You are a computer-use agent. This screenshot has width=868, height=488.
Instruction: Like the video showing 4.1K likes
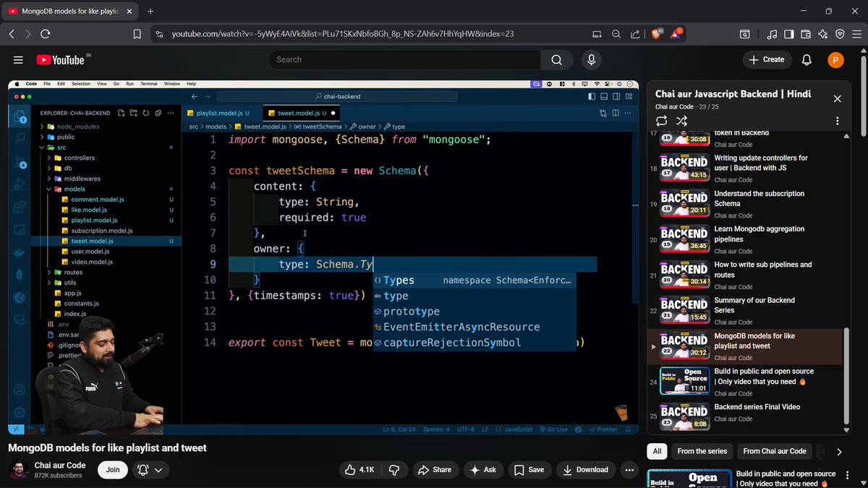pyautogui.click(x=359, y=470)
